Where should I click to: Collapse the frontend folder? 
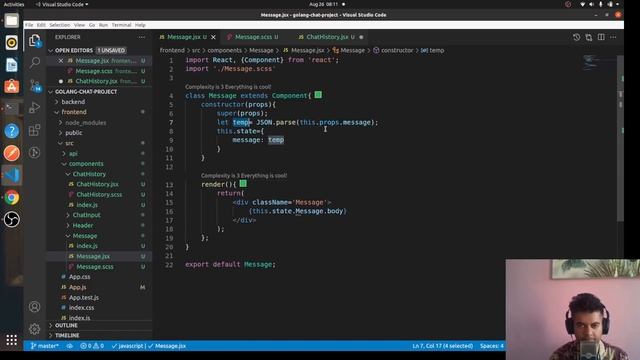point(74,112)
